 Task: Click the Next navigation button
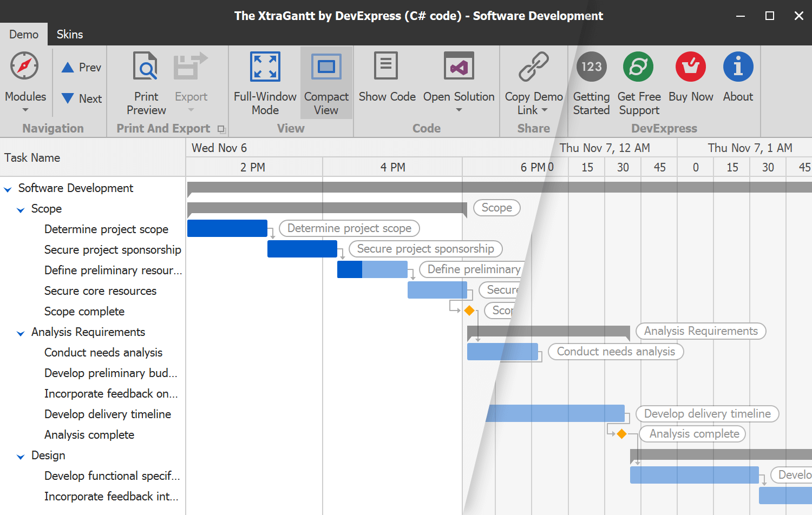tap(80, 98)
